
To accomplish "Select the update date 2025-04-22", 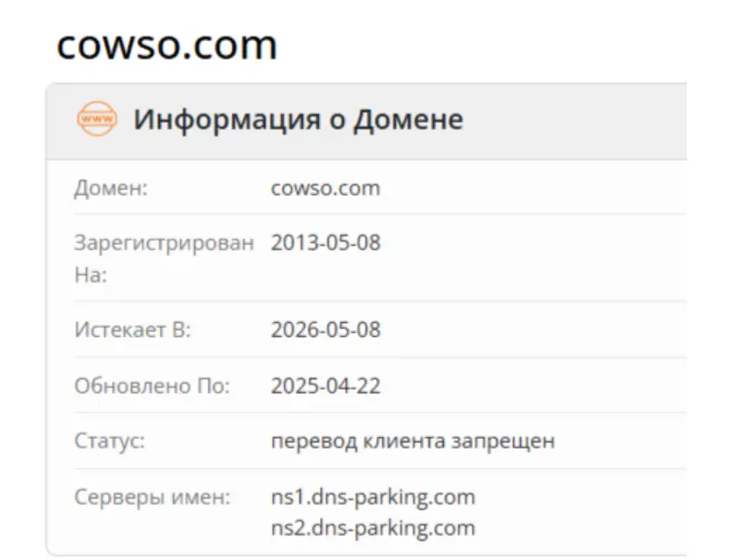I will pos(324,384).
